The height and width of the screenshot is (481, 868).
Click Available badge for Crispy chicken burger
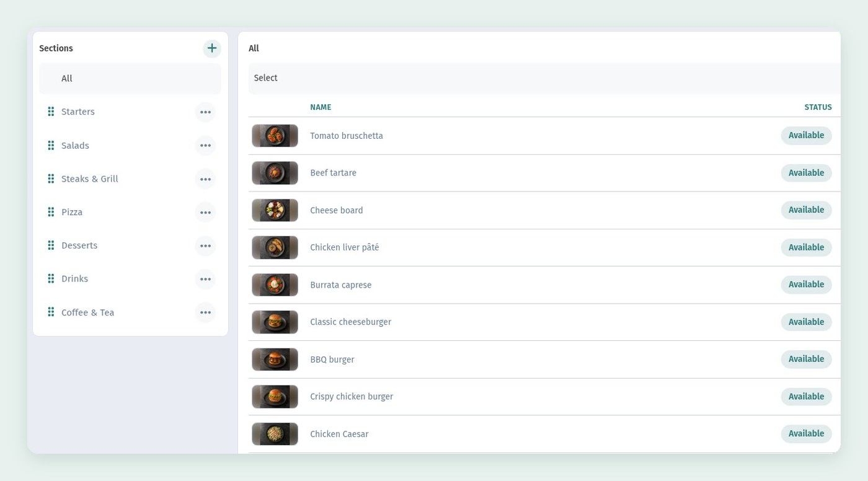[806, 397]
